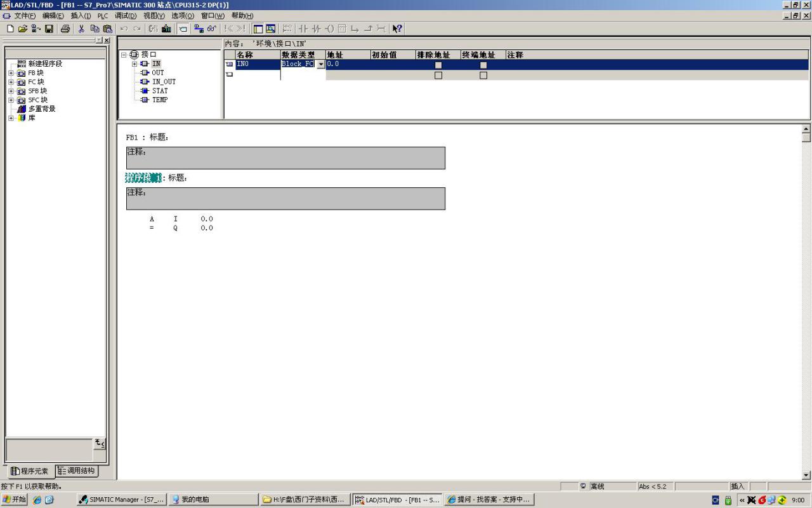Expand the FB 块 tree node
Viewport: 812px width, 508px height.
[x=11, y=73]
